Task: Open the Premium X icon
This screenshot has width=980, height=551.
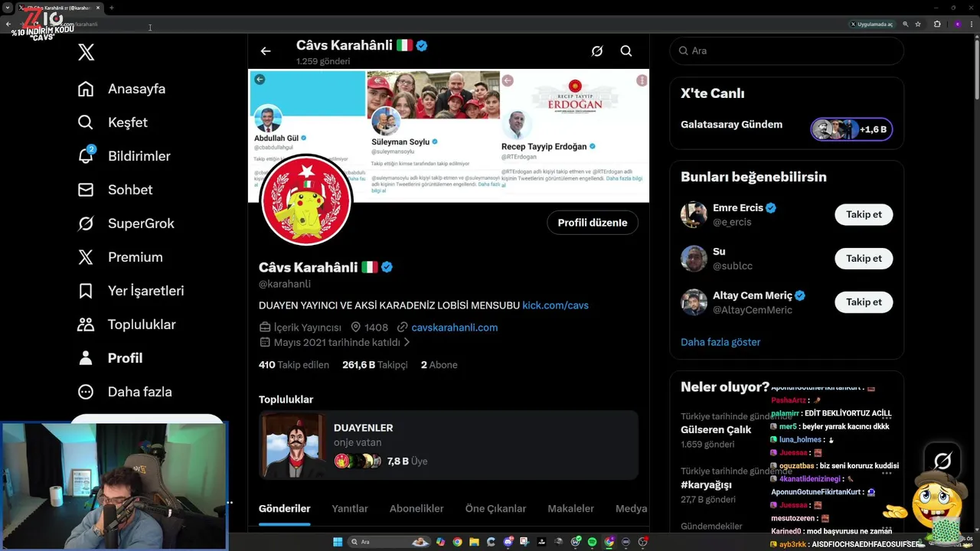Action: pyautogui.click(x=86, y=257)
